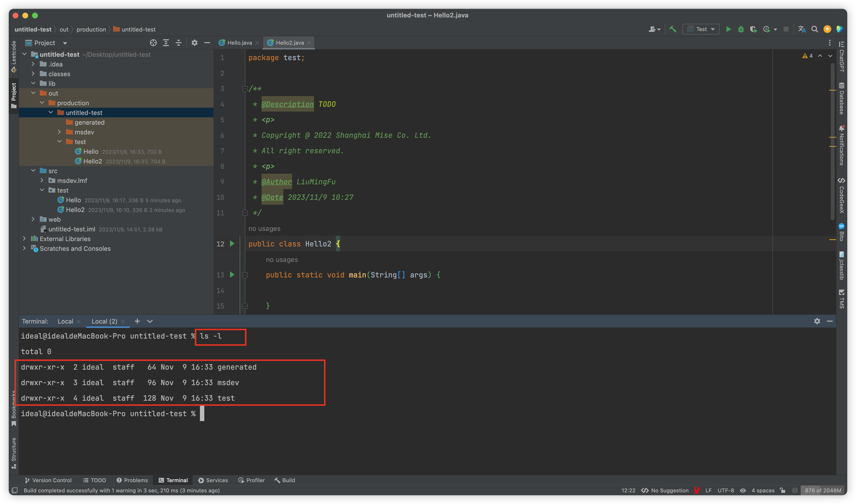
Task: Click the 12:22 caret position widget
Action: click(628, 490)
